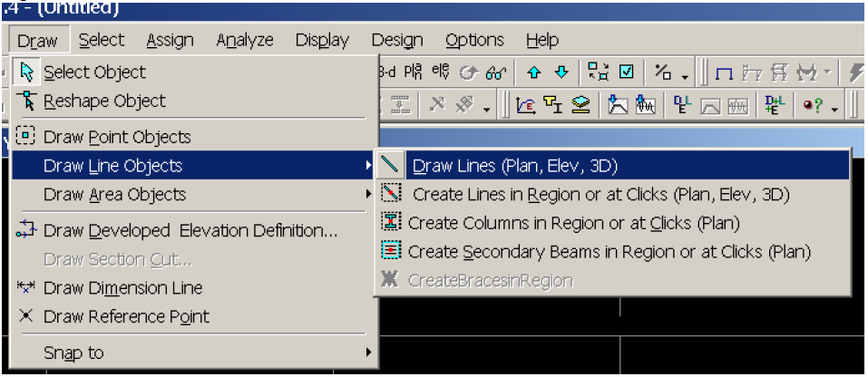Viewport: 868px width, 377px height.
Task: Click Create Secondary Beams icon
Action: click(x=391, y=251)
